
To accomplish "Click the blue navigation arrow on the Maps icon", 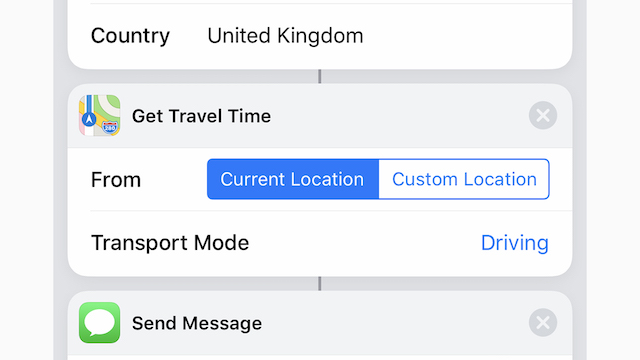I will click(89, 119).
